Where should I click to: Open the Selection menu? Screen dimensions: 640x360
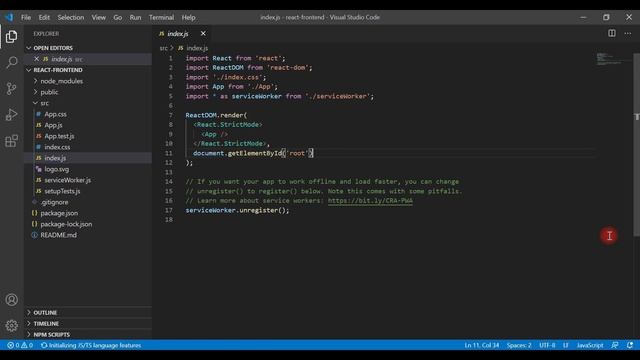pyautogui.click(x=71, y=17)
